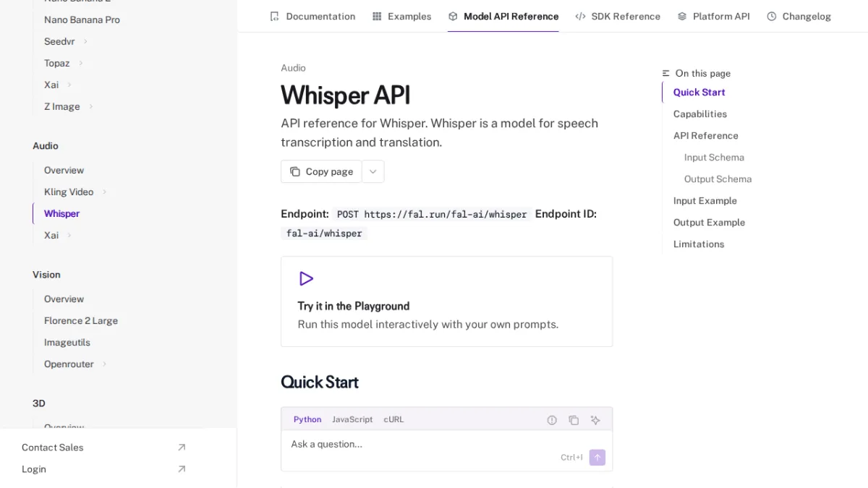This screenshot has width=868, height=488.
Task: Select Whisper in the sidebar
Action: click(x=61, y=213)
